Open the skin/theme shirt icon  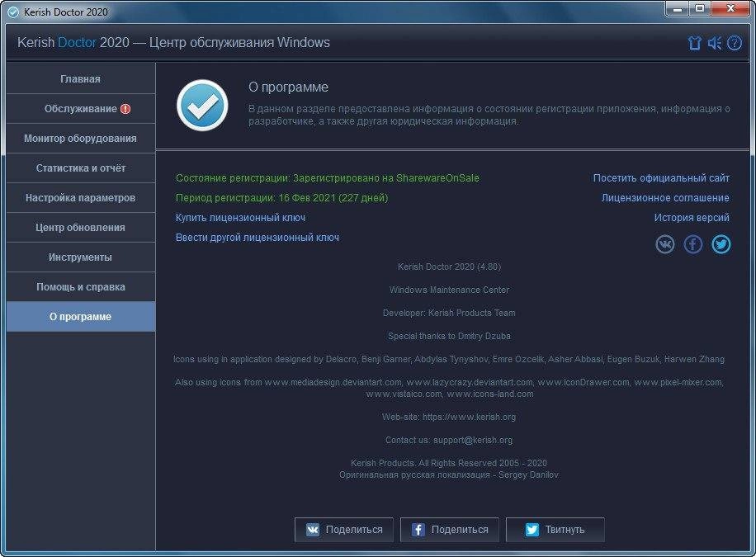click(694, 43)
